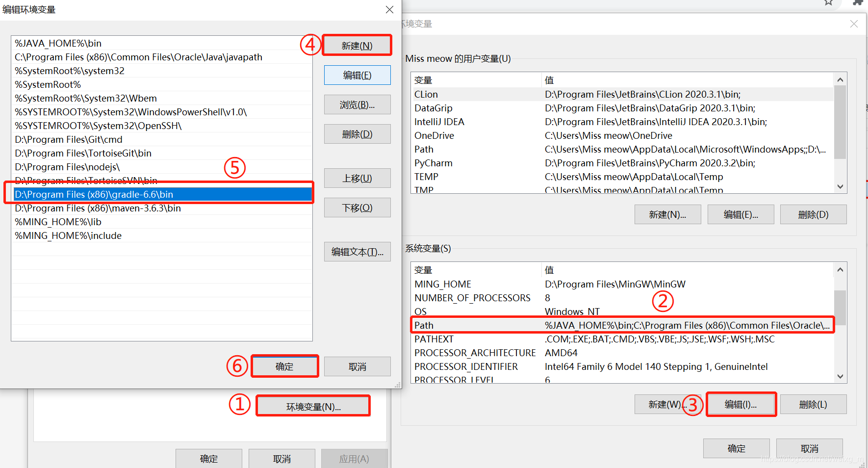Select the %MING_HOME%\include entry
Viewport: 868px width, 468px height.
162,235
